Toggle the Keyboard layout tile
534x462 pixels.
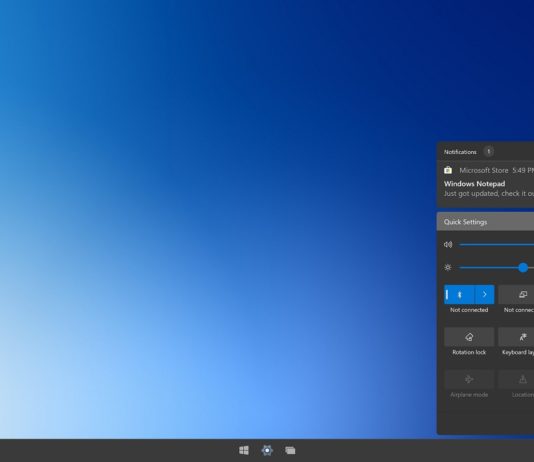point(516,337)
